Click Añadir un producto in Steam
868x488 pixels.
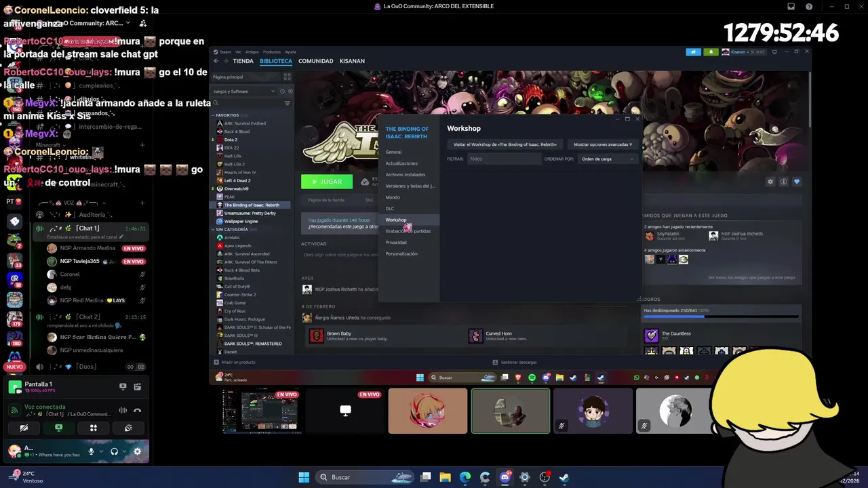(x=235, y=363)
